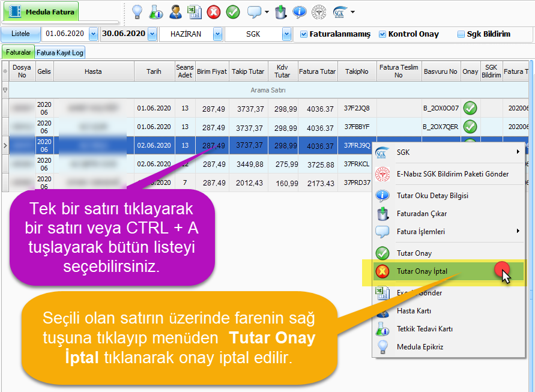Screen dimensions: 535x392
Task: Toggle the Faturalanmamış checkbox
Action: [303, 34]
